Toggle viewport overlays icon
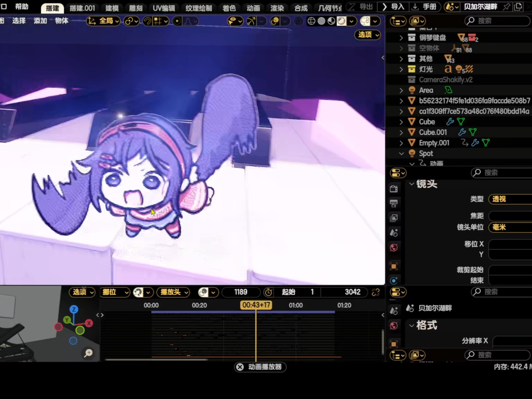 tap(275, 21)
